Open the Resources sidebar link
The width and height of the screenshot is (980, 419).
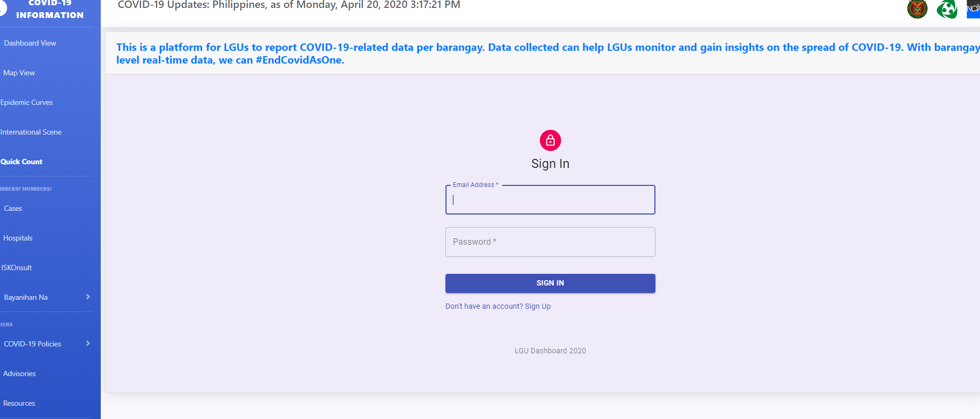pos(19,403)
